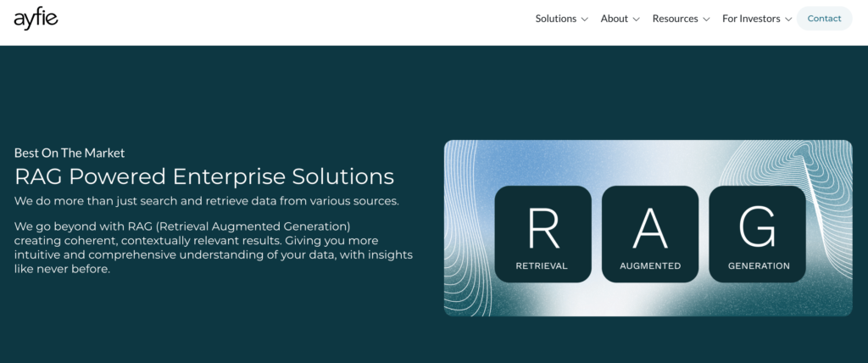Screen dimensions: 868x363
Task: Click the RAG Powered Enterprise Solutions heading
Action: 203,176
